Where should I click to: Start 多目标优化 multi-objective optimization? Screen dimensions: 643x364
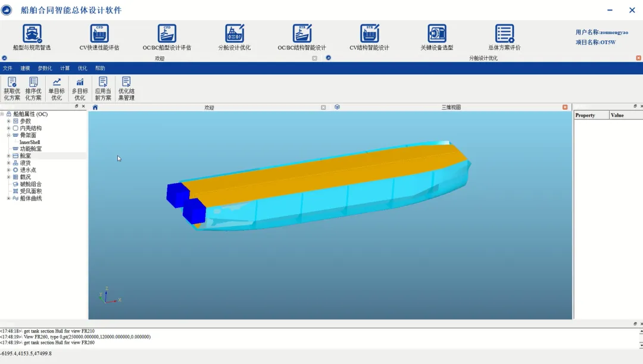(x=80, y=89)
